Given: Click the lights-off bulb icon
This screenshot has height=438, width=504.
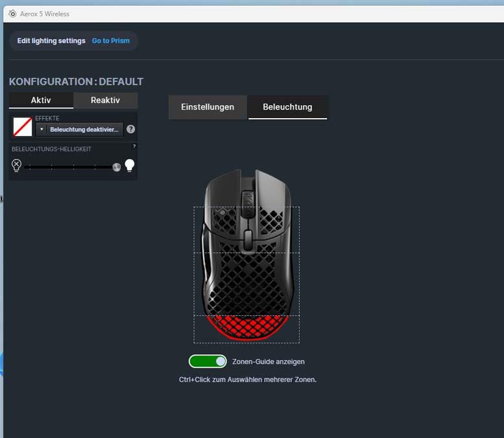Looking at the screenshot, I should pos(16,165).
